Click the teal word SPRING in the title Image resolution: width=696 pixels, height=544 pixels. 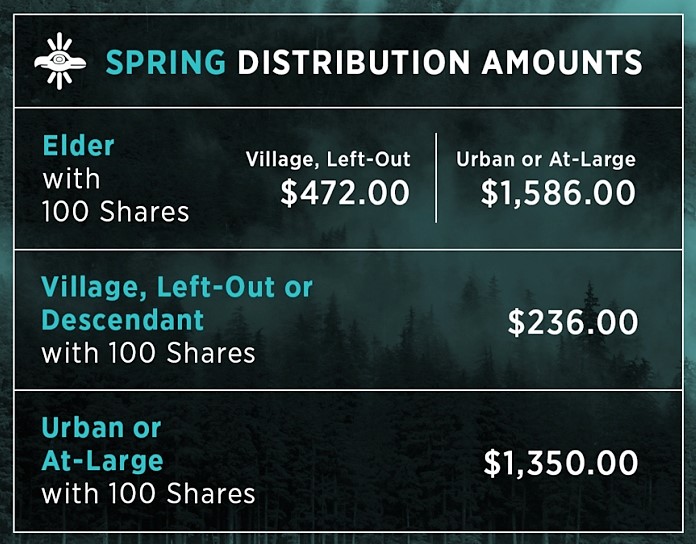pos(166,62)
